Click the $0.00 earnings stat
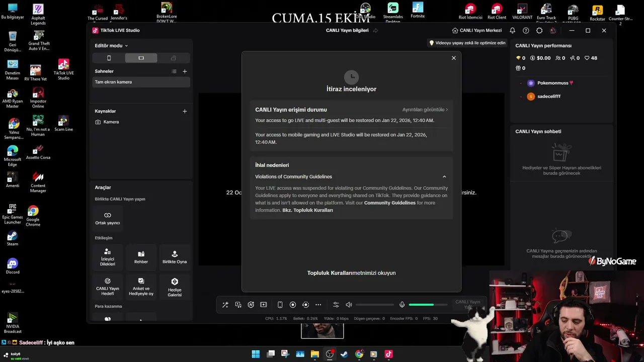 540,58
